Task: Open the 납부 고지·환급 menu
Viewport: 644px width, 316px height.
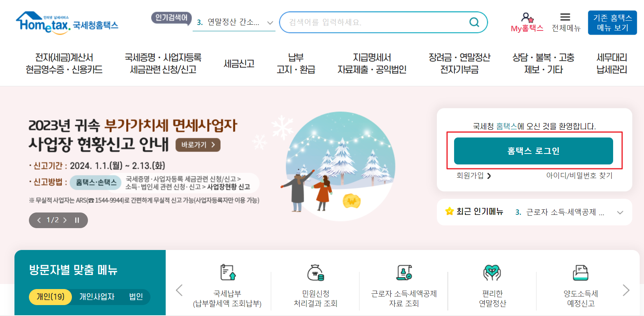Action: coord(296,64)
